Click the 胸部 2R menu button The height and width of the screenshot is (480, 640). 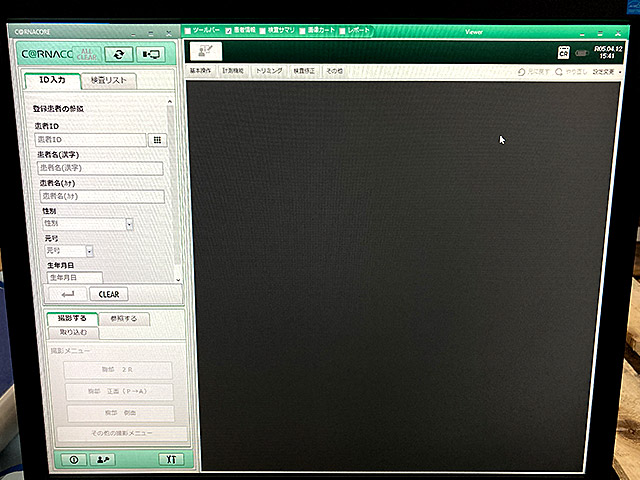pos(118,370)
